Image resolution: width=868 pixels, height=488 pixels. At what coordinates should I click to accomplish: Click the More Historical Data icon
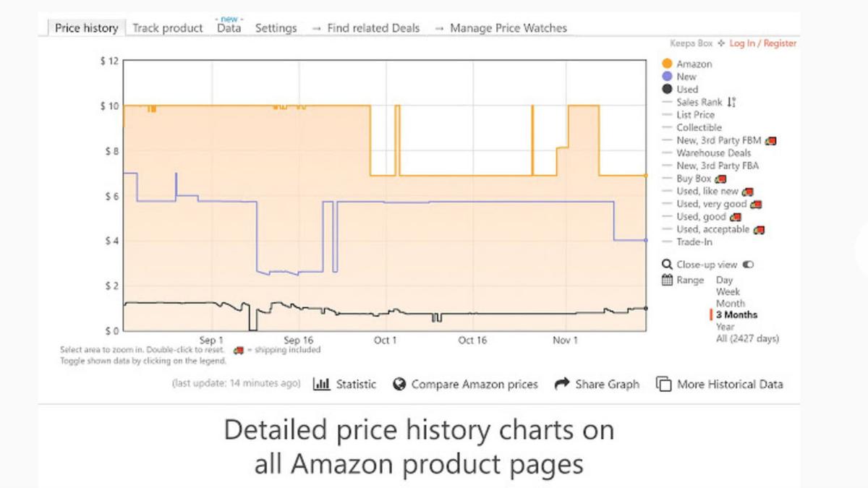pyautogui.click(x=663, y=384)
